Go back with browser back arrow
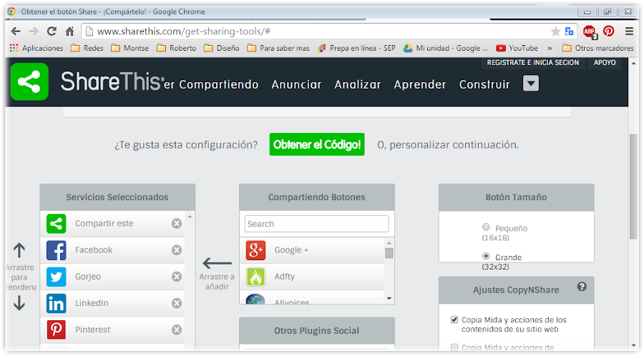The image size is (644, 356). (16, 31)
